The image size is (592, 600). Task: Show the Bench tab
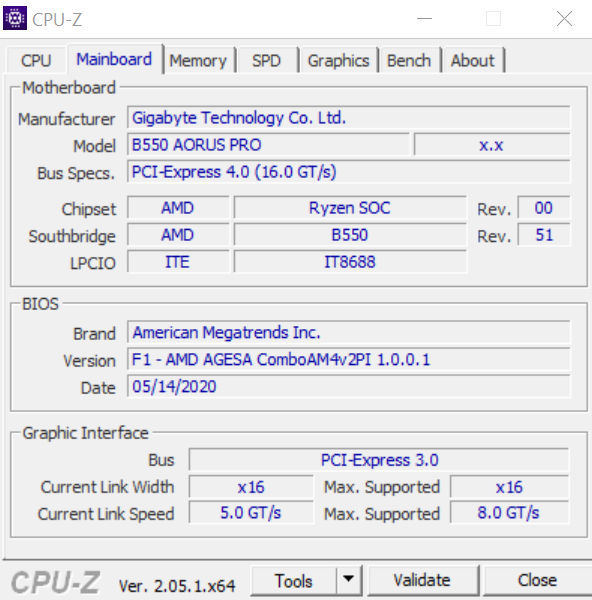point(409,60)
